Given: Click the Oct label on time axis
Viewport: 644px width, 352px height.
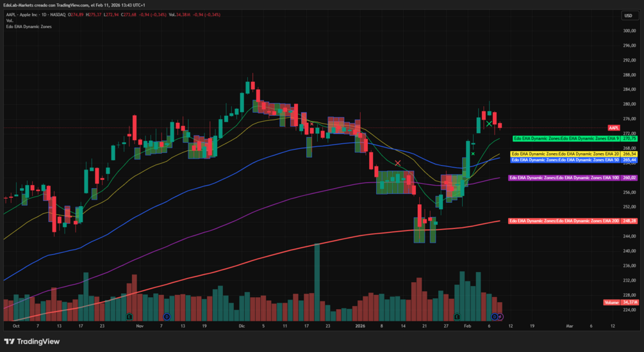Looking at the screenshot, I should pyautogui.click(x=16, y=326).
